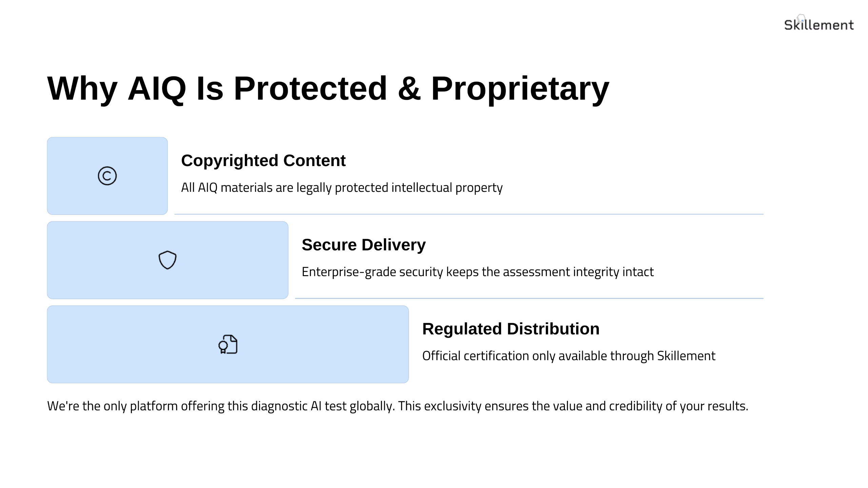Click the shield security icon
Image resolution: width=868 pixels, height=488 pixels.
pos(167,260)
